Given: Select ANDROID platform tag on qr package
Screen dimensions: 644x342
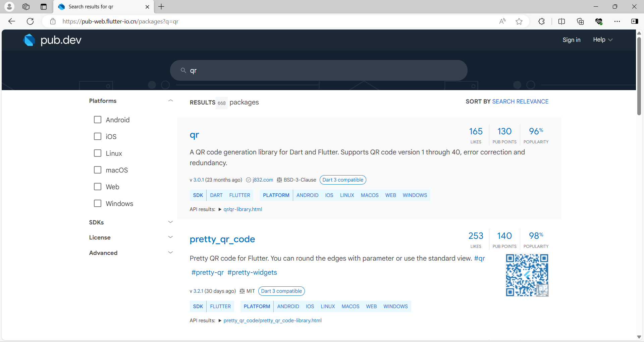Looking at the screenshot, I should 308,195.
